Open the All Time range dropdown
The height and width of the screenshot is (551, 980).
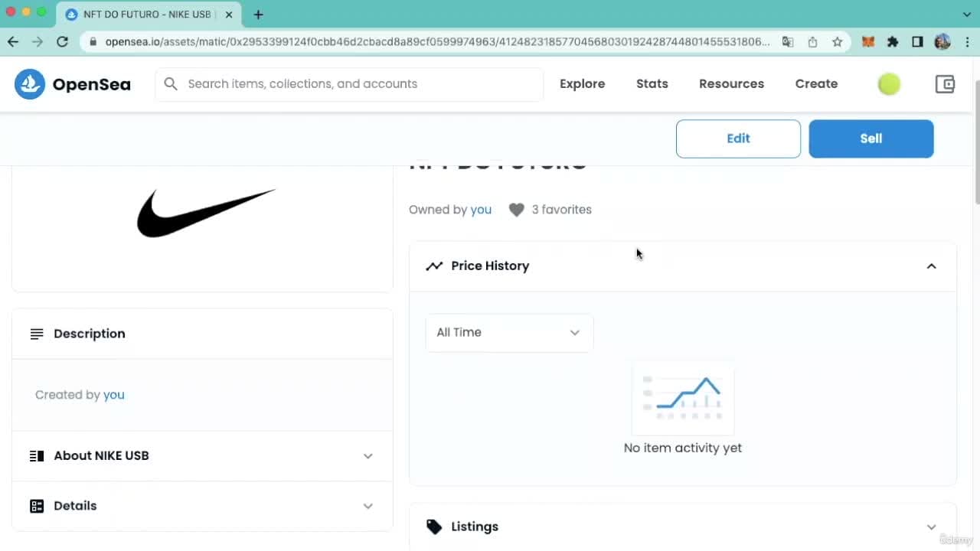[x=509, y=333]
